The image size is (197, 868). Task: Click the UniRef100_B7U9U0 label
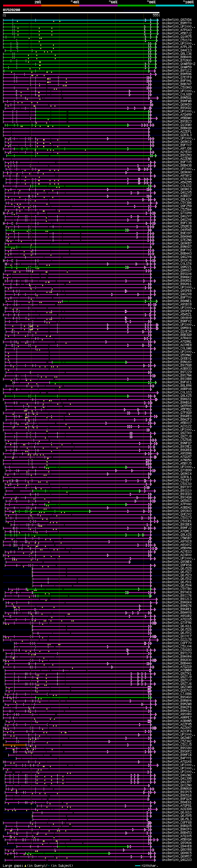177,60
